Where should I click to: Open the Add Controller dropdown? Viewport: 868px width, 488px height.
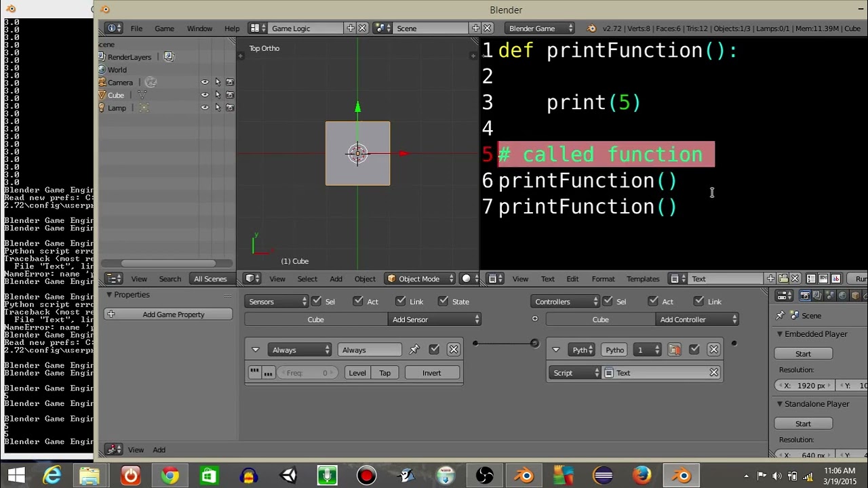698,319
